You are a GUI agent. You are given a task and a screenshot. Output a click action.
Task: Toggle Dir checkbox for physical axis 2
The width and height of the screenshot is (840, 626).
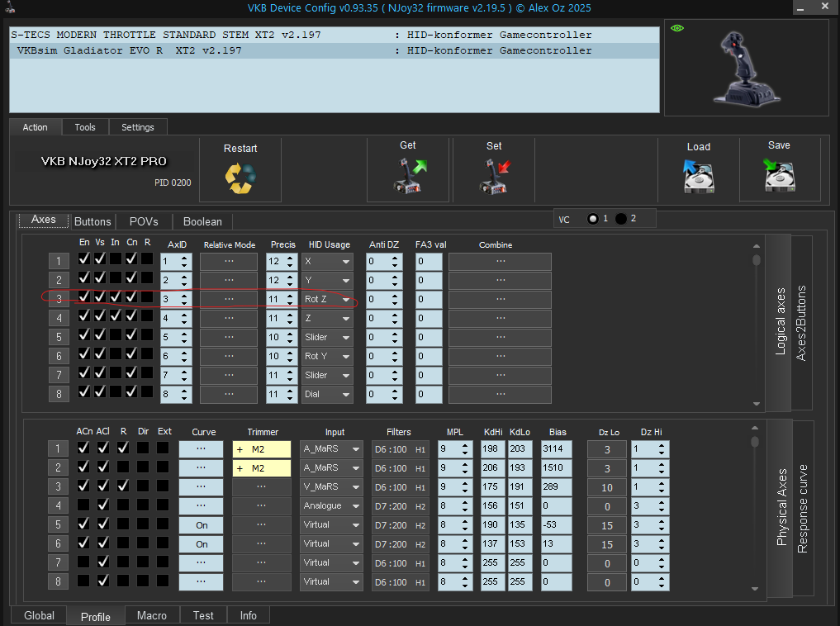143,467
